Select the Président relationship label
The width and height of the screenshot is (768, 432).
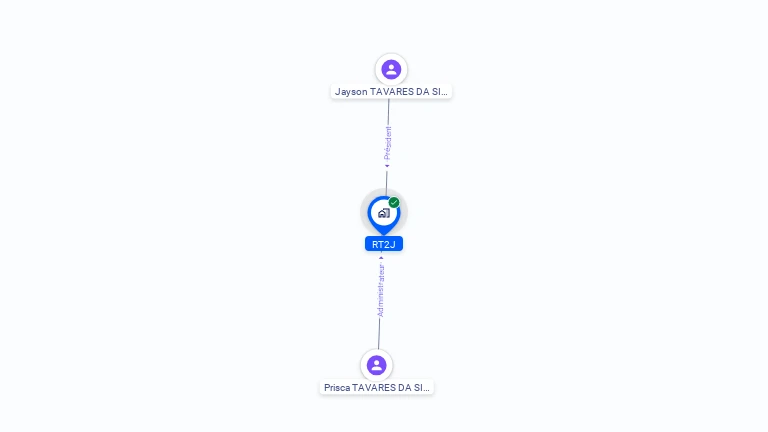tap(388, 143)
